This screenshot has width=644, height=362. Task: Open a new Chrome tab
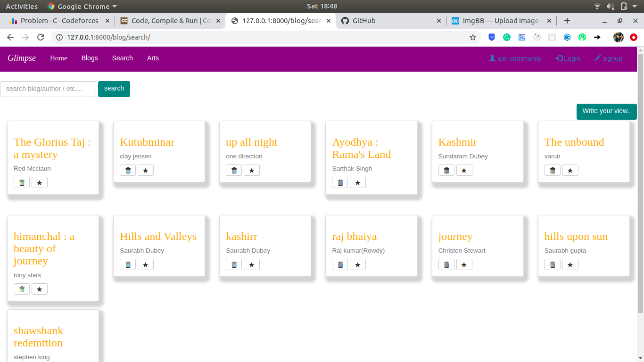(567, 21)
